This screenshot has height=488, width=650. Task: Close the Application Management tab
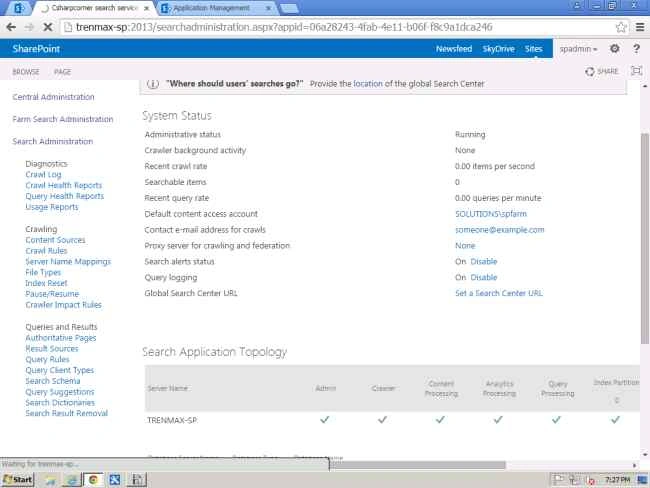coord(269,8)
